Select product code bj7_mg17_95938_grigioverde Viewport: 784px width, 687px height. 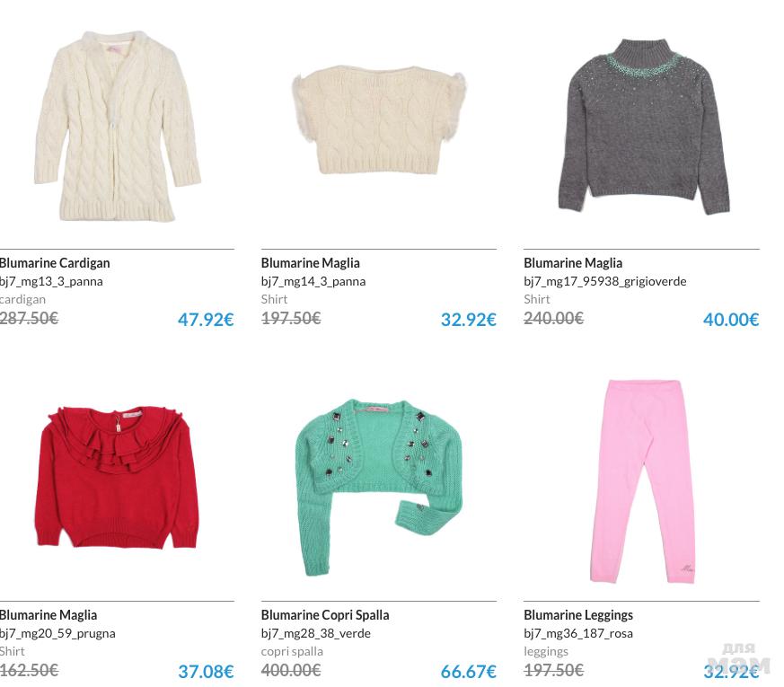(605, 281)
